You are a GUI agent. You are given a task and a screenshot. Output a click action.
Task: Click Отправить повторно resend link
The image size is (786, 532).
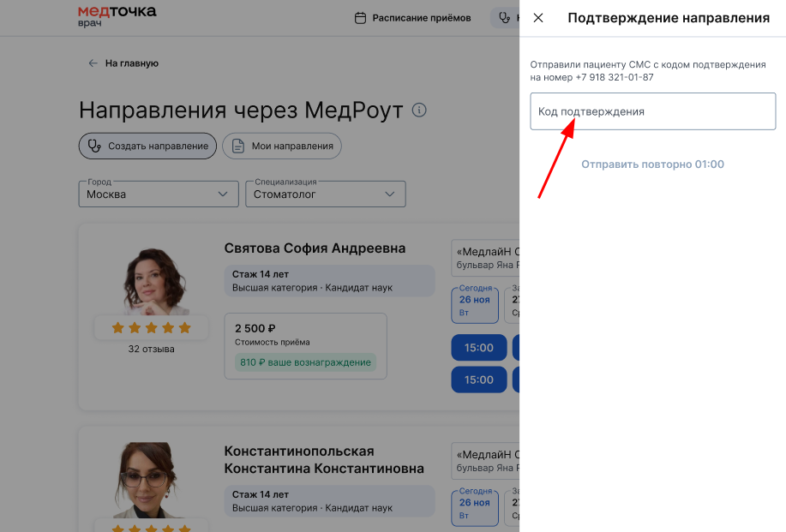click(652, 164)
